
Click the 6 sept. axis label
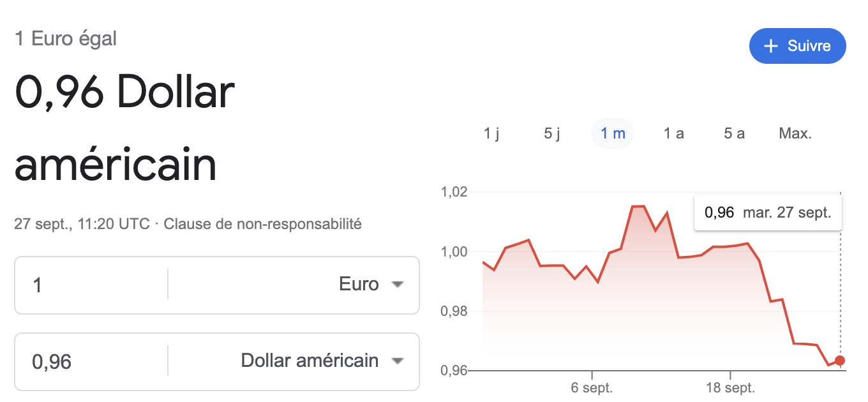[x=592, y=387]
